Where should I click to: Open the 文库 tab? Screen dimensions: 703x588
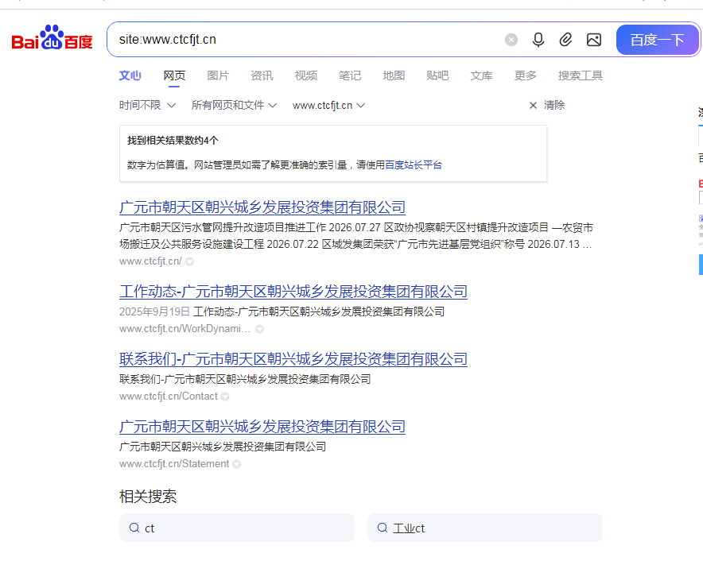pos(481,75)
